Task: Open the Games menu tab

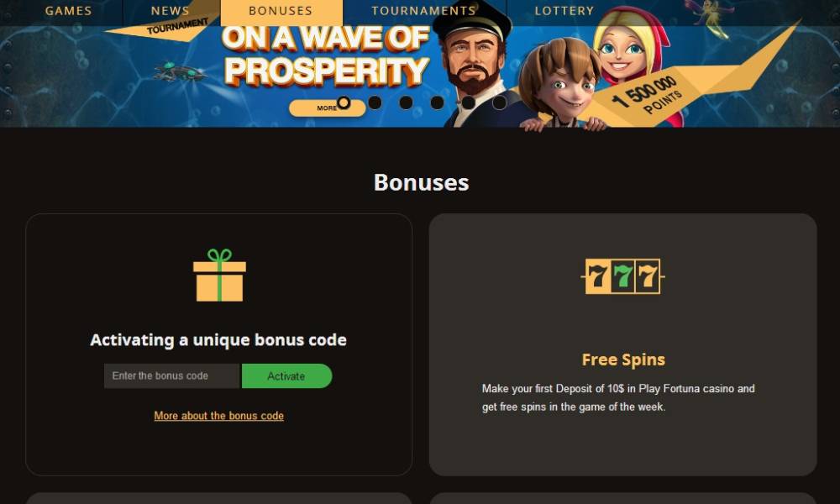Action: pyautogui.click(x=69, y=11)
